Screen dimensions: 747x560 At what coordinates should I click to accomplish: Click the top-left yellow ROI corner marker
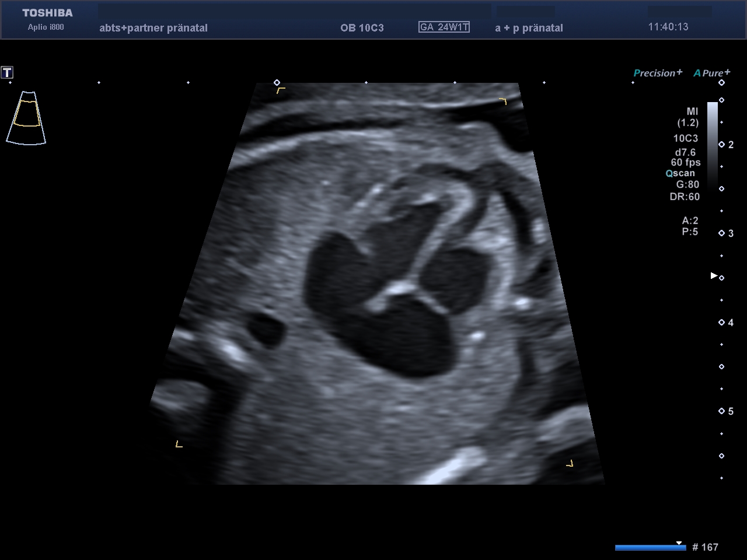pos(281,90)
